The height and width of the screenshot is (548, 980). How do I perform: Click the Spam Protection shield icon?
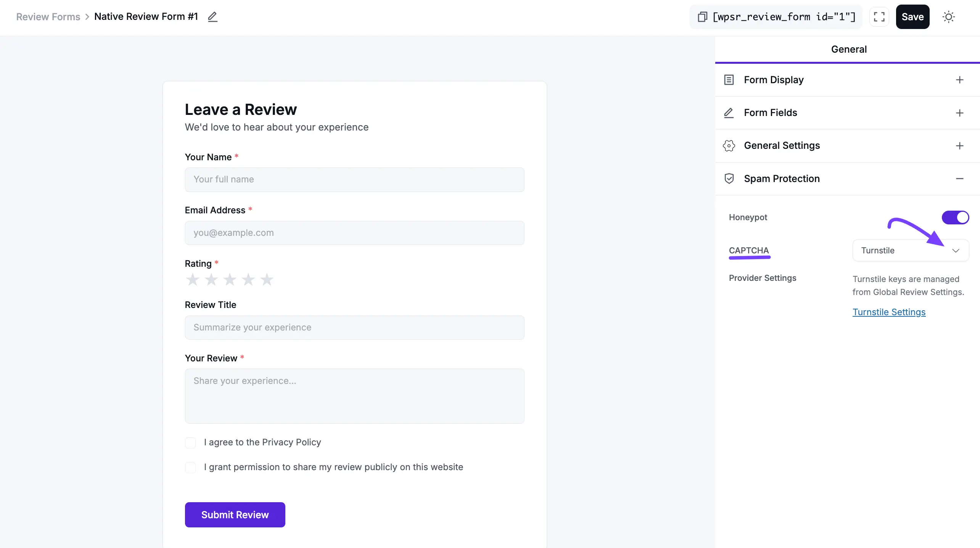(729, 178)
